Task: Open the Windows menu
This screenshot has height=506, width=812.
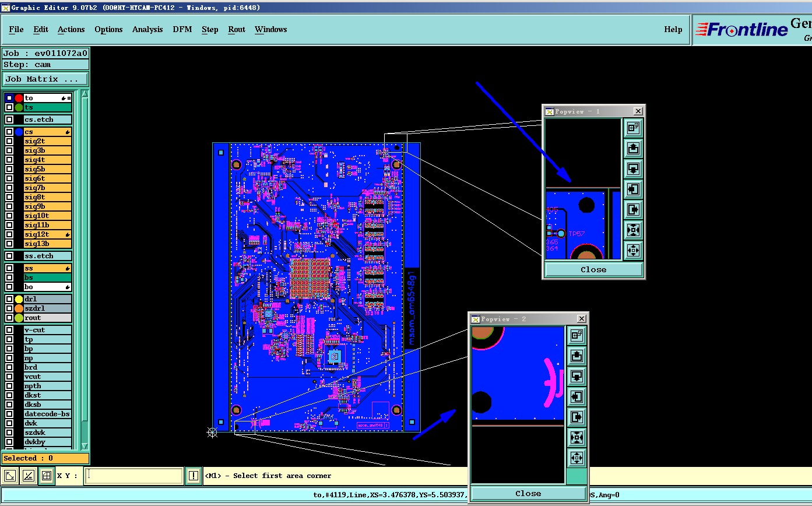Action: point(271,29)
